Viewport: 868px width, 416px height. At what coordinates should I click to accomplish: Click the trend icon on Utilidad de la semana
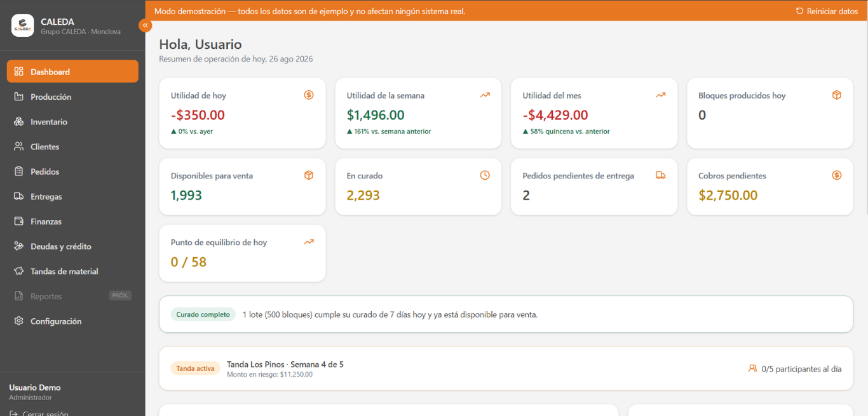(485, 95)
